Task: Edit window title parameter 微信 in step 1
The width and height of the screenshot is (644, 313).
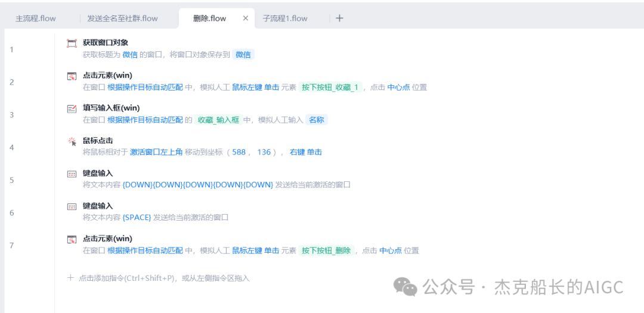Action: (x=130, y=55)
